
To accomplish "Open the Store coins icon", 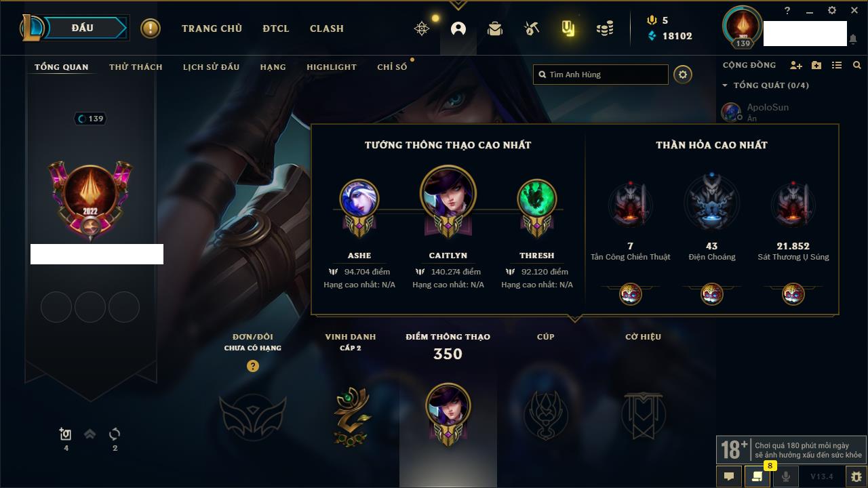I will coord(604,28).
